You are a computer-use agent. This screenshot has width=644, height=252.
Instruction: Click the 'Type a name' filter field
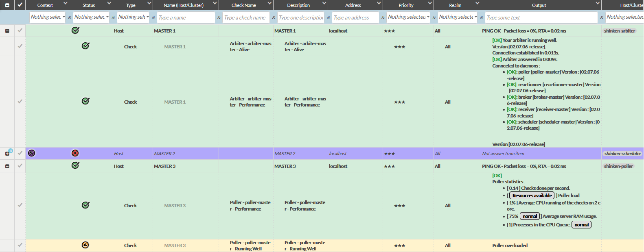(x=186, y=17)
